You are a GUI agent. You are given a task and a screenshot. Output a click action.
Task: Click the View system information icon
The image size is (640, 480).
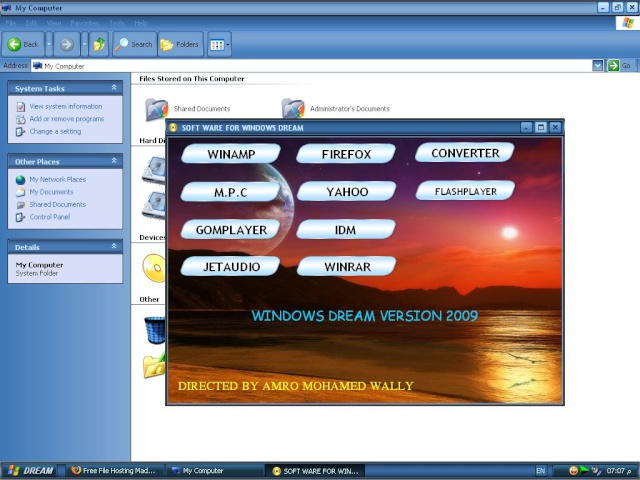point(20,107)
